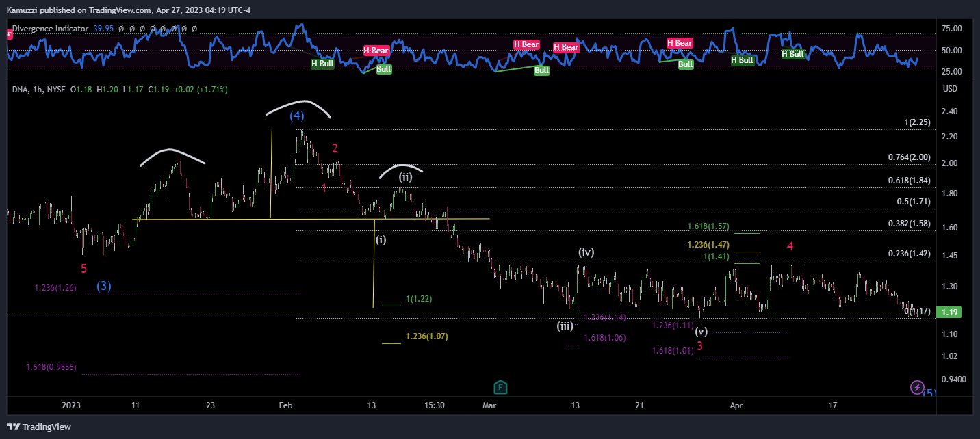The image size is (980, 439).
Task: Select the red wave label 5
Action: (x=83, y=269)
